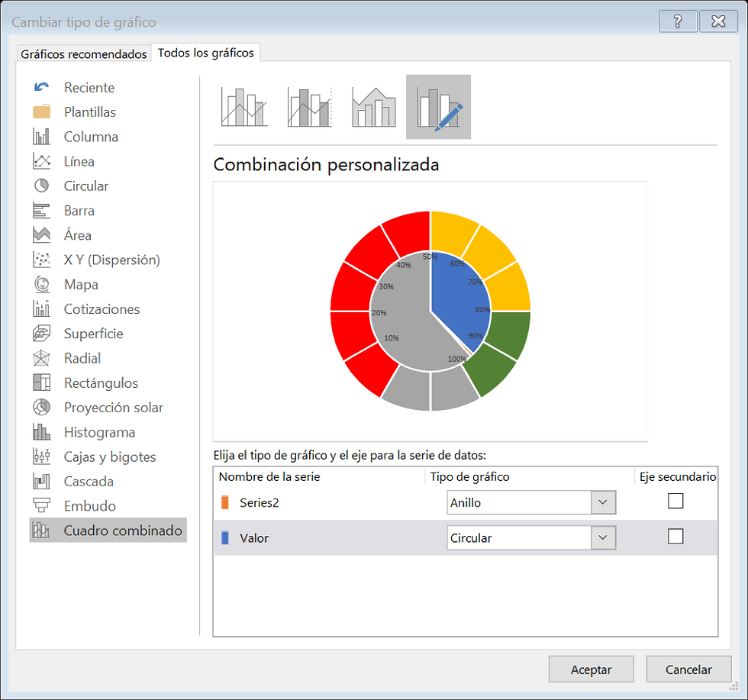The width and height of the screenshot is (748, 700).
Task: Click the Reciente undo-arrow icon
Action: tap(41, 87)
